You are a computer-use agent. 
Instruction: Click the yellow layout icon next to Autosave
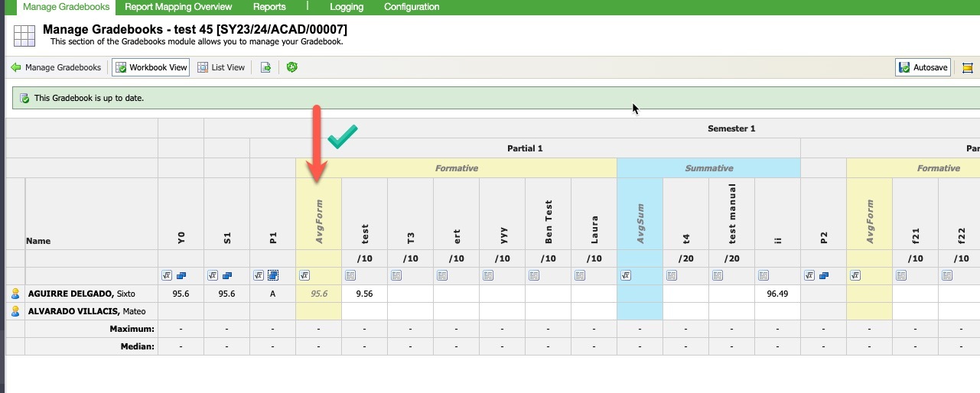click(x=967, y=67)
